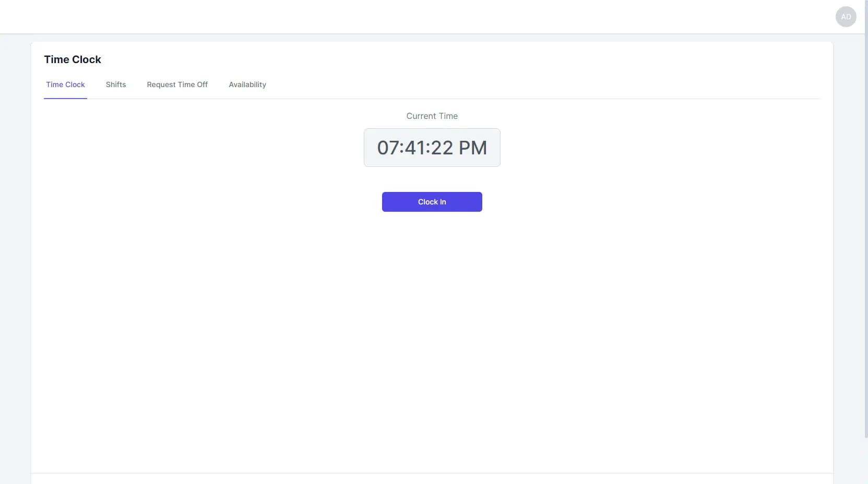Switch to the Shifts tab
The width and height of the screenshot is (868, 484).
[x=116, y=84]
